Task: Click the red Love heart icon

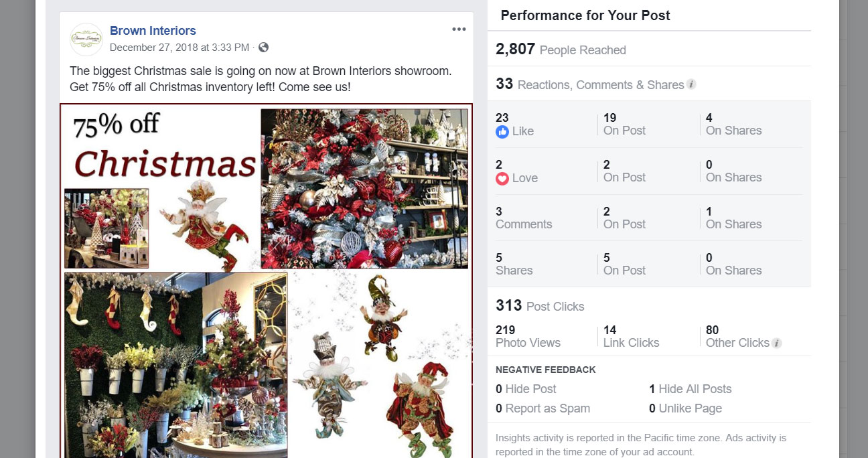Action: pyautogui.click(x=502, y=179)
